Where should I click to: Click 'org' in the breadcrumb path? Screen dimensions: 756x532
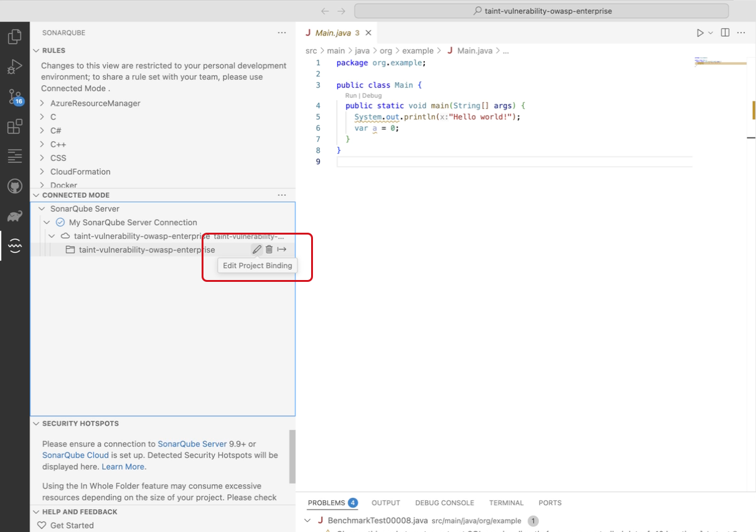[386, 51]
